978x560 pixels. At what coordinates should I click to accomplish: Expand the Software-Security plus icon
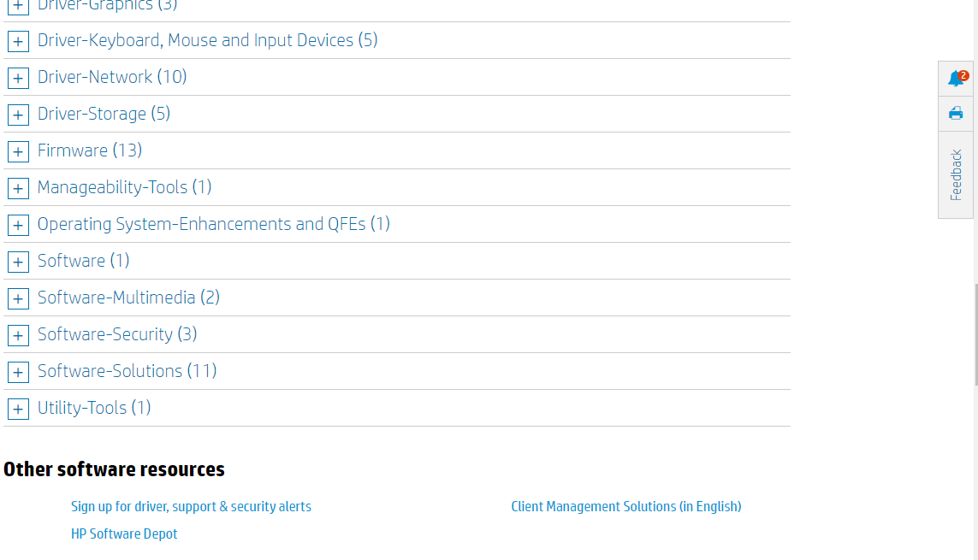[18, 335]
